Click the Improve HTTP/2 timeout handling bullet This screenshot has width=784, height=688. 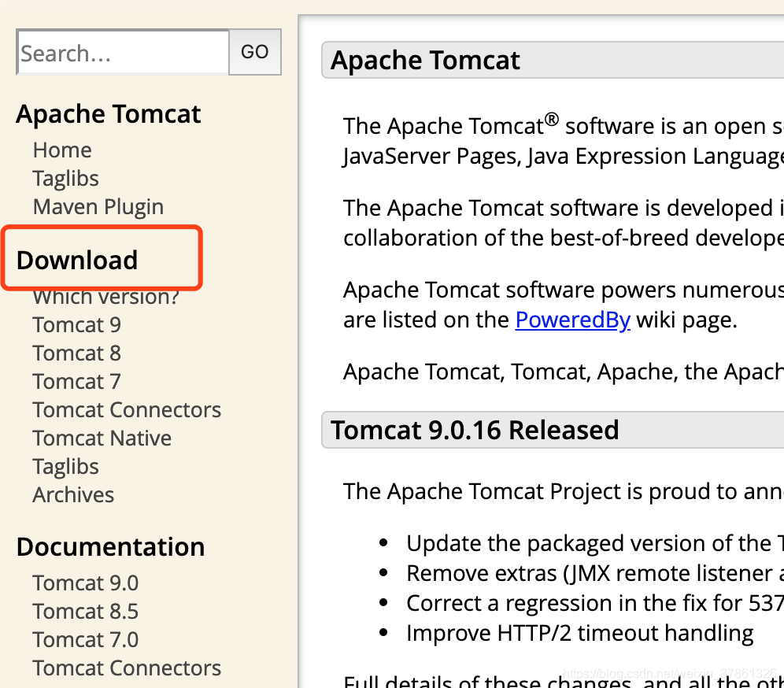[x=580, y=634]
